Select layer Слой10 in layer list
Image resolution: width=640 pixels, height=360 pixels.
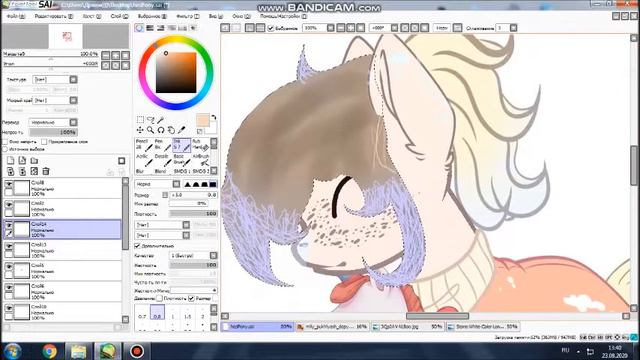[62, 312]
